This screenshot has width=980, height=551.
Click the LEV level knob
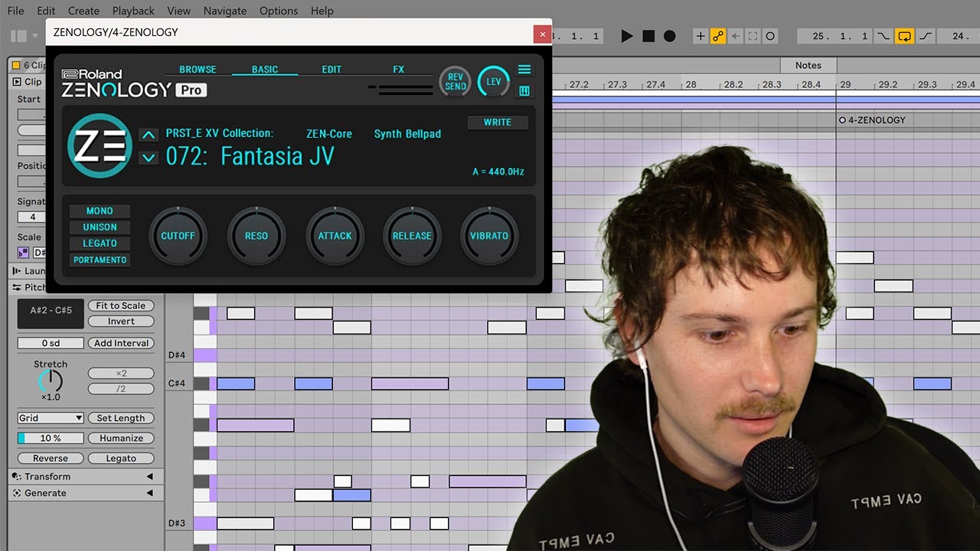(x=494, y=82)
